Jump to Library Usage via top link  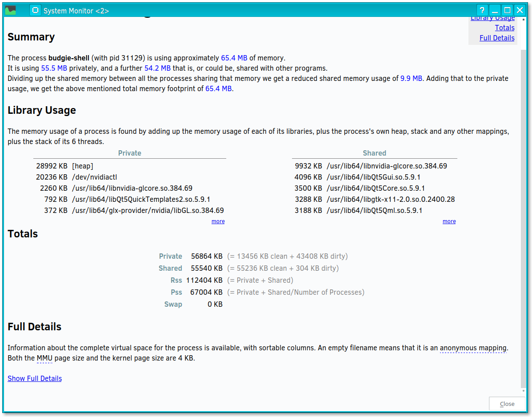point(492,18)
